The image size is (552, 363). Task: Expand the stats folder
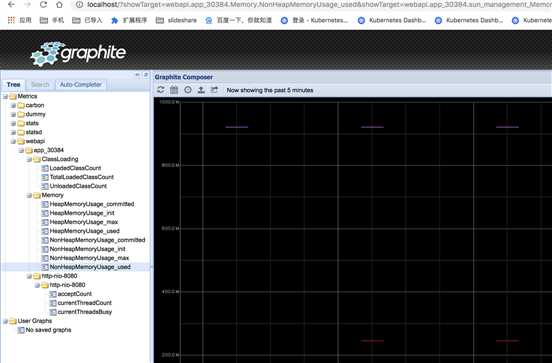click(13, 123)
